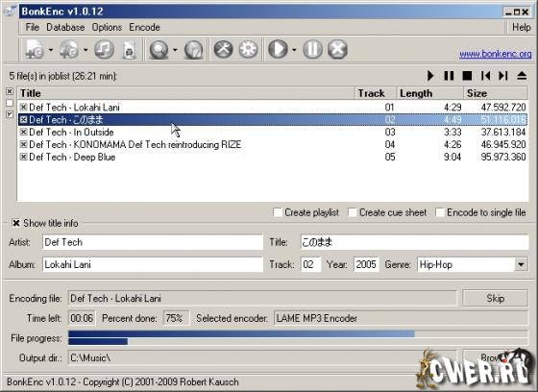Click the LAME MP3 Encoder field

[x=401, y=318]
